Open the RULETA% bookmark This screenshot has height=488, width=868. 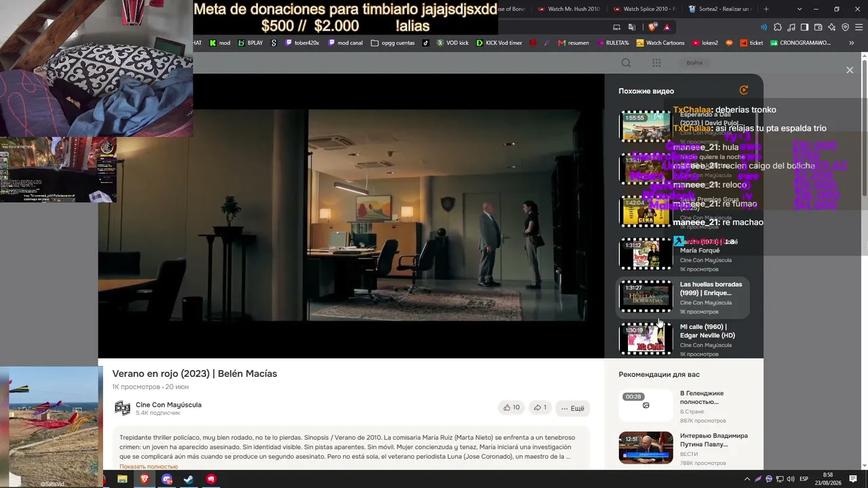click(x=612, y=43)
